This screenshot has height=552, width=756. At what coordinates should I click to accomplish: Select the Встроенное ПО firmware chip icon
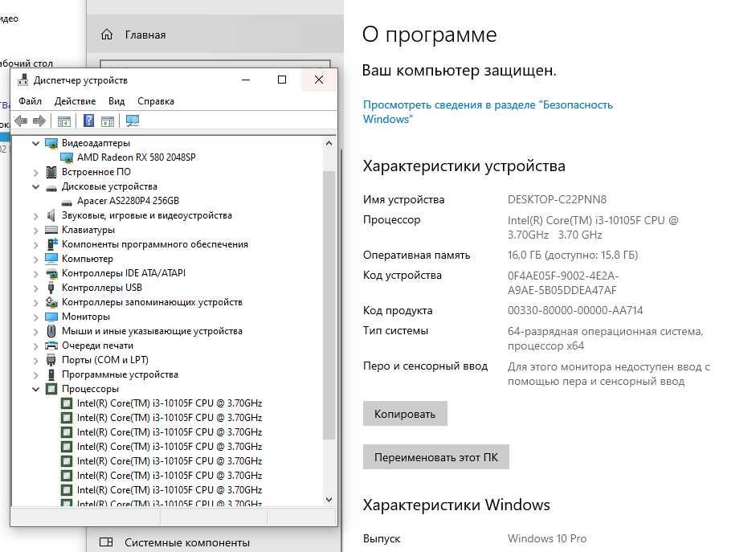pos(51,172)
